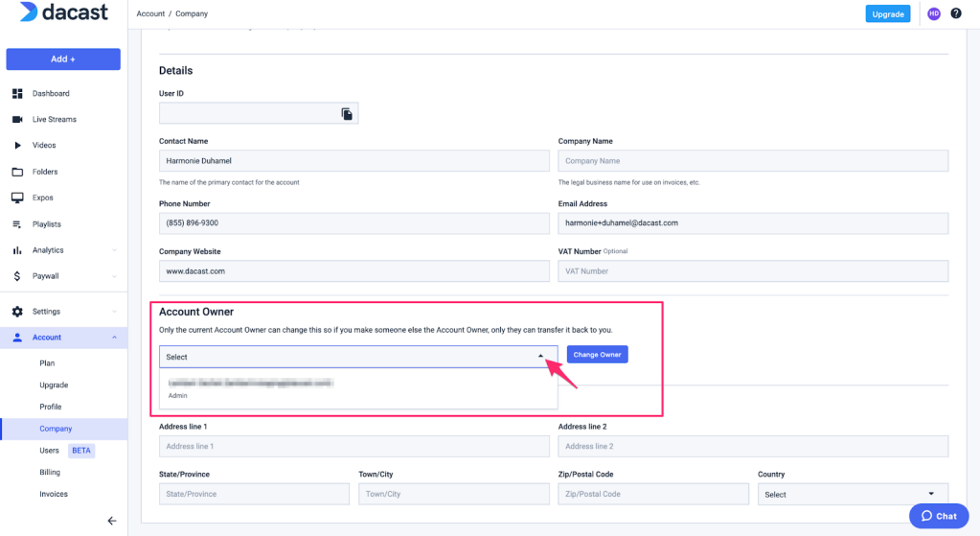Click the Address line 2 field
980x536 pixels.
[x=753, y=446]
